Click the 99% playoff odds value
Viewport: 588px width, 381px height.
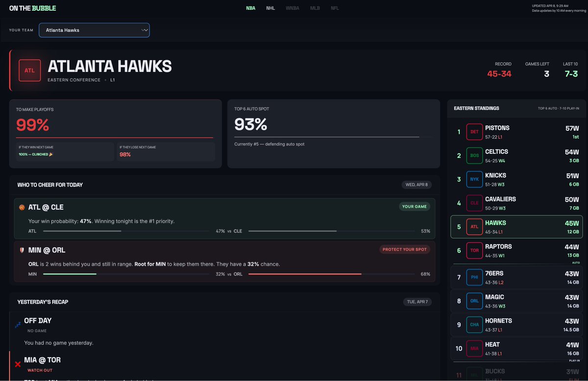pyautogui.click(x=33, y=125)
